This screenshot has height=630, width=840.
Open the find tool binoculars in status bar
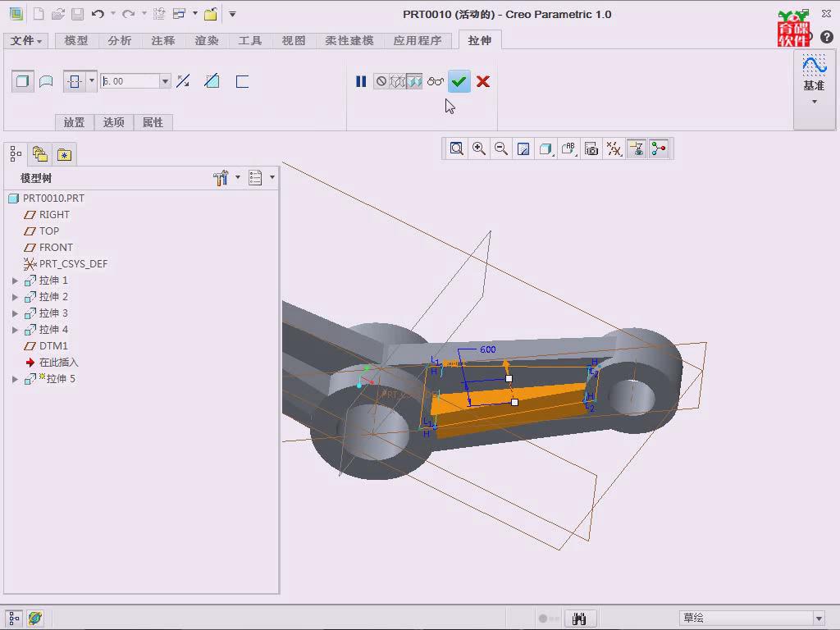pos(579,619)
